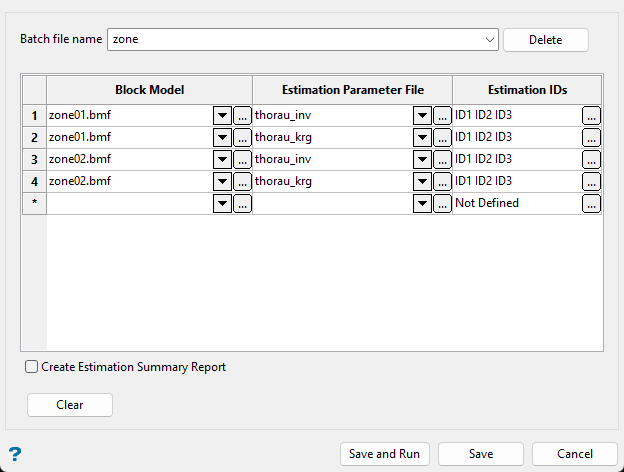Expand thorau_inv parameter dropdown in row 3
This screenshot has height=472, width=624.
click(x=422, y=159)
